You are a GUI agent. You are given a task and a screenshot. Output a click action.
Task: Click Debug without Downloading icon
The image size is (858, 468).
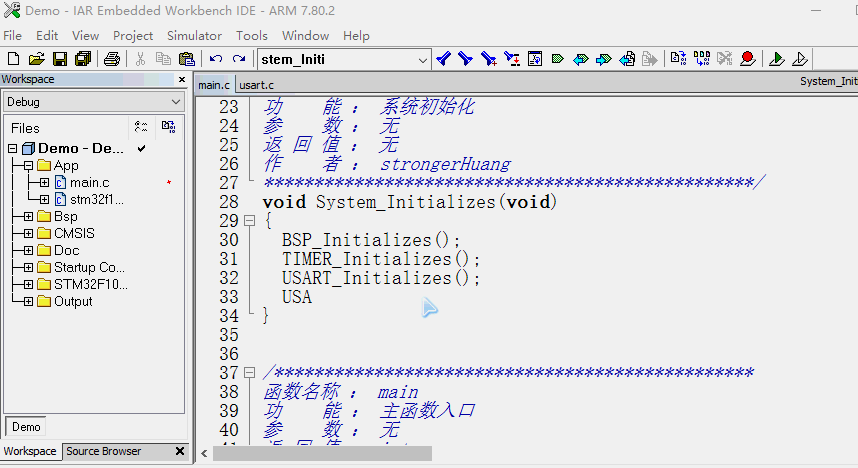(x=800, y=60)
